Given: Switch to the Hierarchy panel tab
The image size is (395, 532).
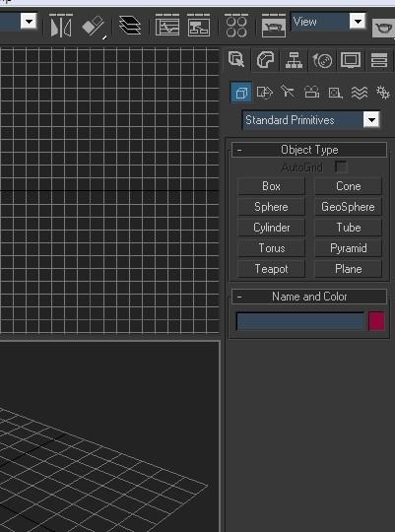Looking at the screenshot, I should [x=294, y=60].
